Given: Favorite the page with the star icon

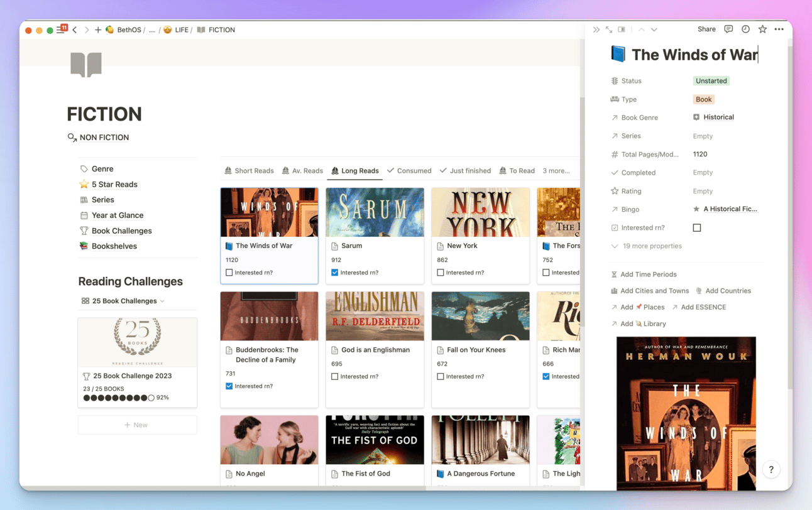Looking at the screenshot, I should [x=762, y=30].
